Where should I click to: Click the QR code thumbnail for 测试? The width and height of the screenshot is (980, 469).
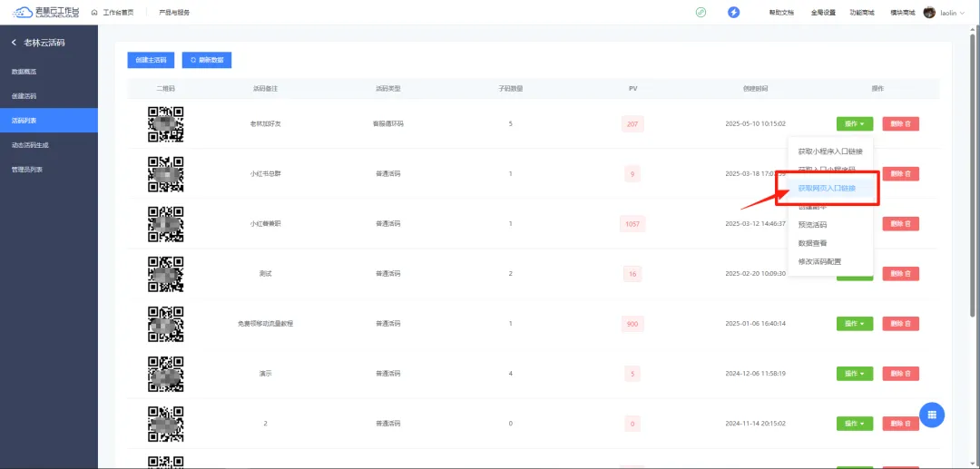(x=166, y=274)
